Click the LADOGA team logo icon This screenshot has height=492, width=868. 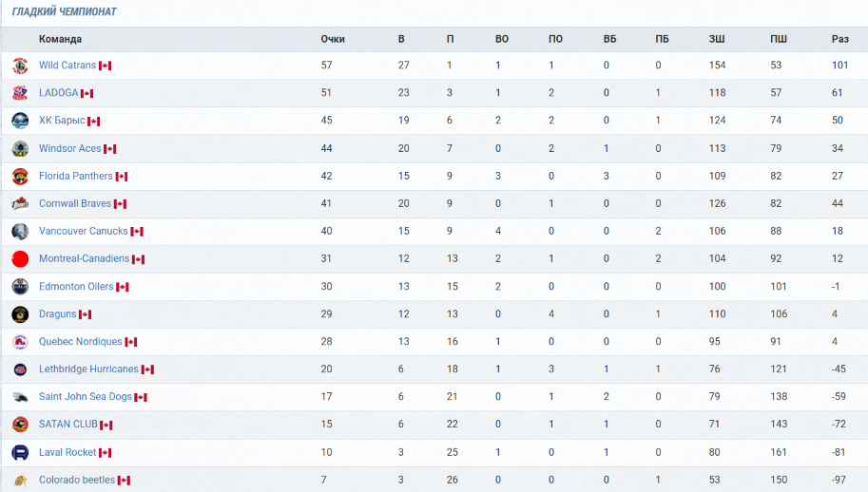coord(20,93)
